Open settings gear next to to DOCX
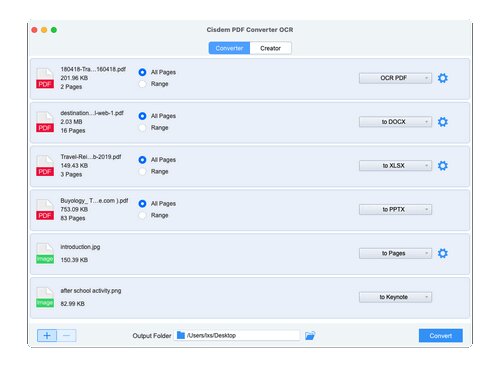Screen dimensions: 500x384 pyautogui.click(x=442, y=122)
